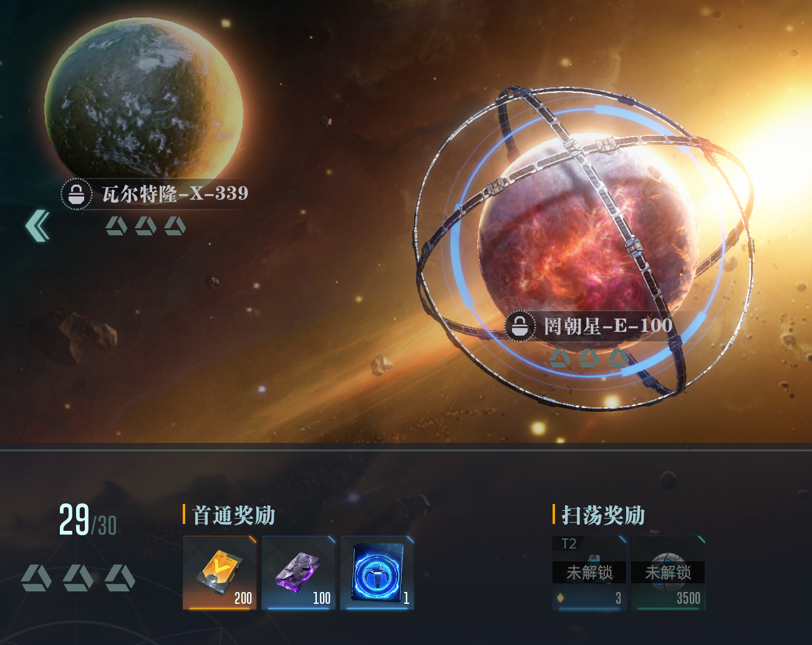Click the 扫荡奖励 section heading
Image resolution: width=812 pixels, height=645 pixels.
coord(603,515)
